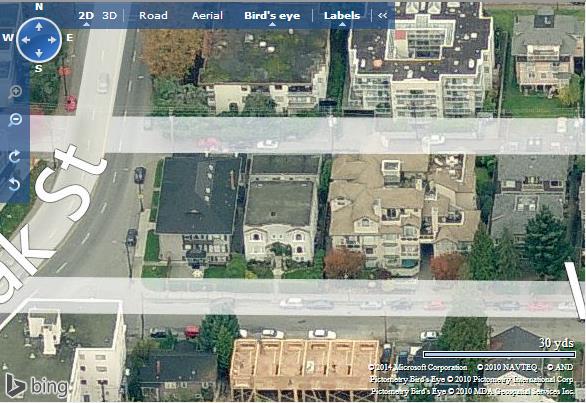Image resolution: width=586 pixels, height=403 pixels.
Task: Switch to 3D mode
Action: pos(110,16)
